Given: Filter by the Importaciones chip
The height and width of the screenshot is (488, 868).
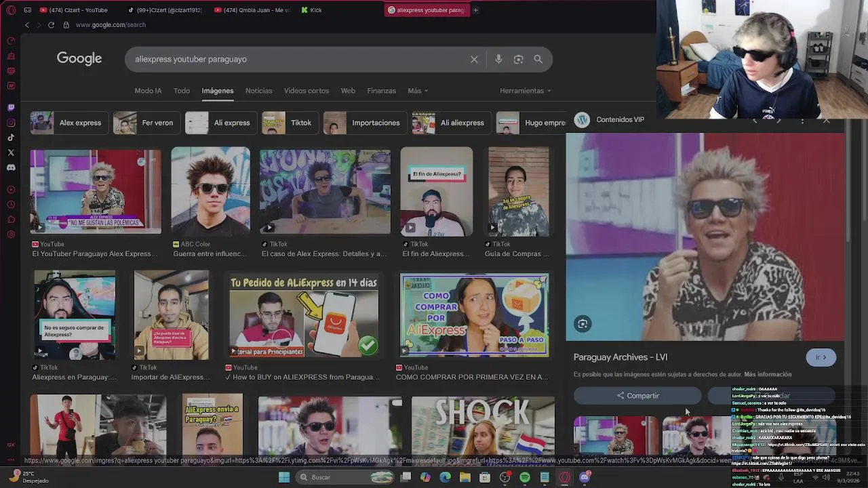Looking at the screenshot, I should pos(365,123).
